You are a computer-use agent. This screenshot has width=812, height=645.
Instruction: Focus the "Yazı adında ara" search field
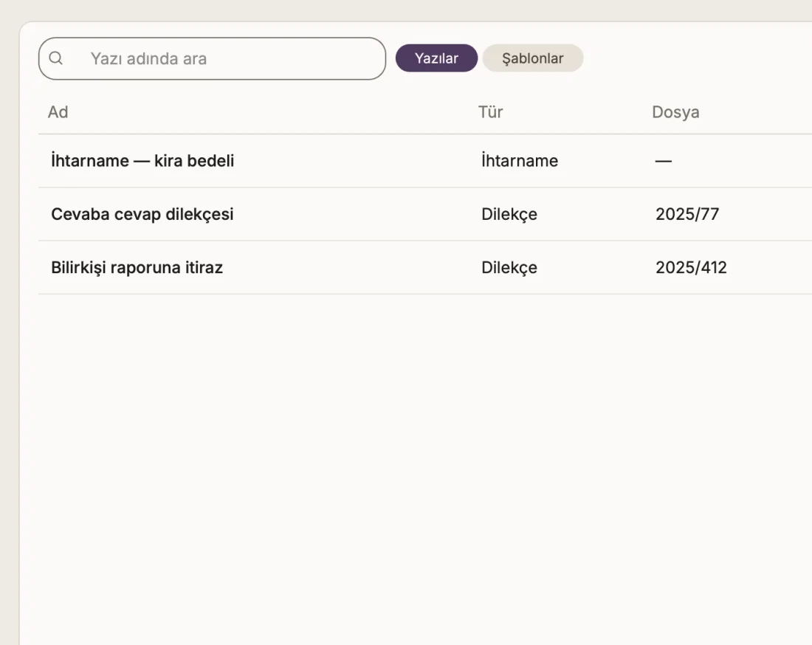[x=212, y=58]
